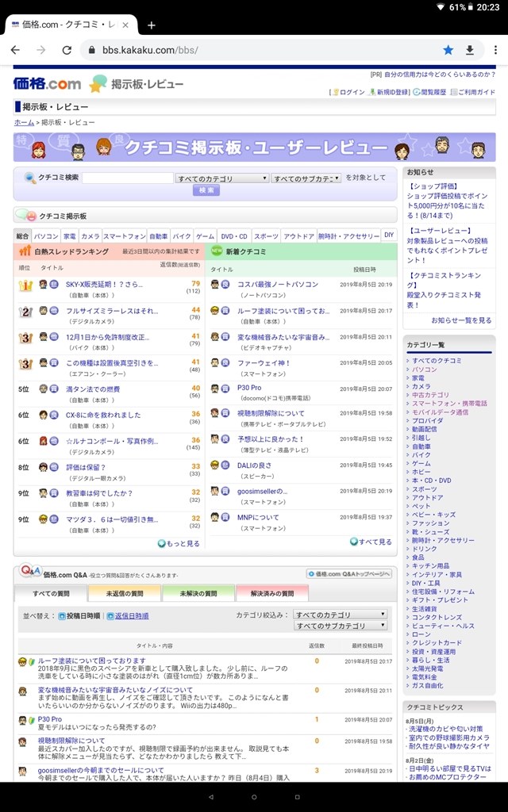Viewport: 508px width, 812px height.
Task: Click the icon next to 新規ID登録
Action: coord(372,92)
